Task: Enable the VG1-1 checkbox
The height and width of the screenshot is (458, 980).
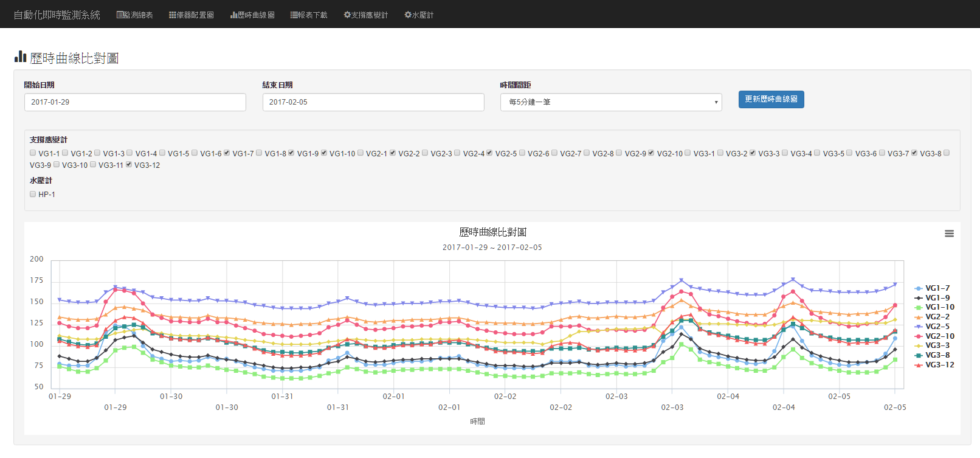Action: tap(33, 153)
